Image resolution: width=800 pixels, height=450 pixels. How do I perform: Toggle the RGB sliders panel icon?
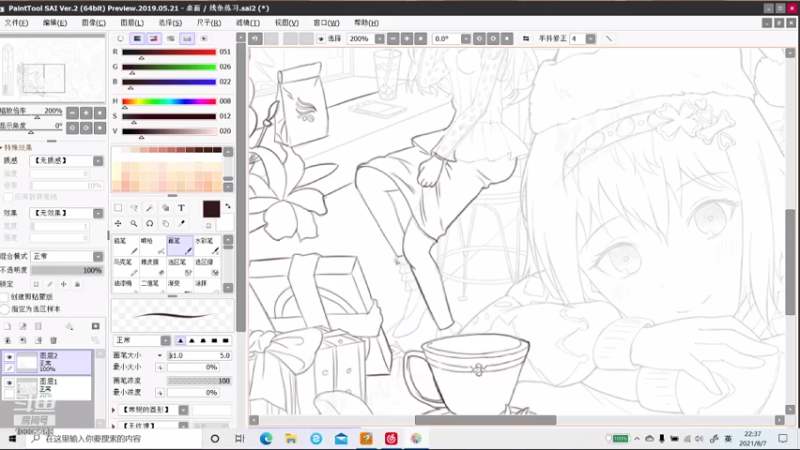[137, 38]
